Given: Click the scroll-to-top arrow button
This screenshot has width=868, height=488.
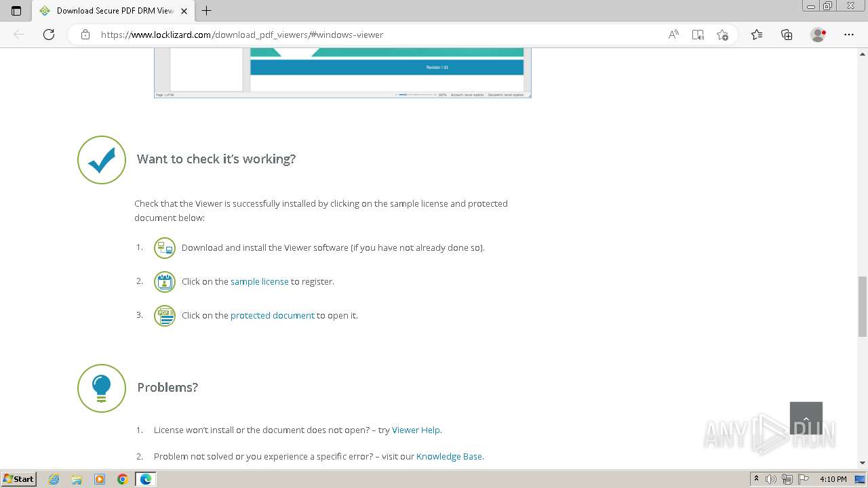Looking at the screenshot, I should point(806,418).
